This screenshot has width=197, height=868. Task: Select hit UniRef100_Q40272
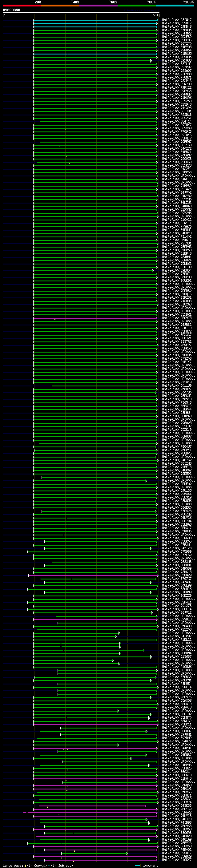(x=177, y=149)
